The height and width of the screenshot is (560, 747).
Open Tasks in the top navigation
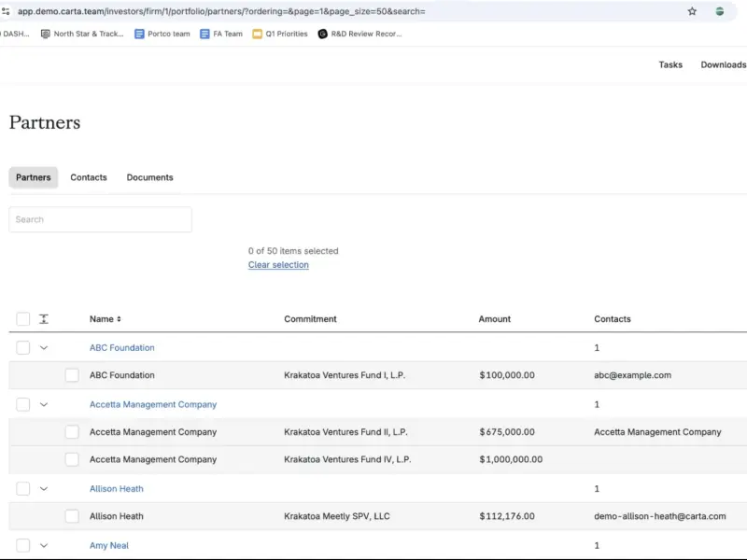pos(670,64)
